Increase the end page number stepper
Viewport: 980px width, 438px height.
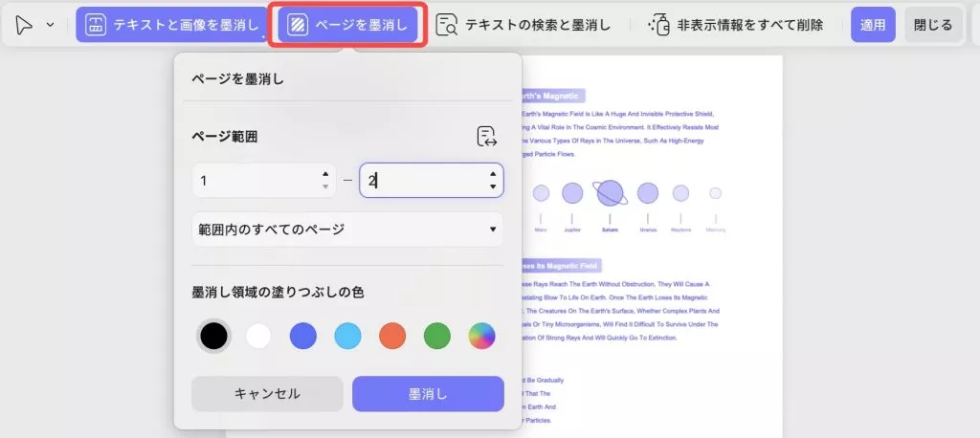(493, 174)
